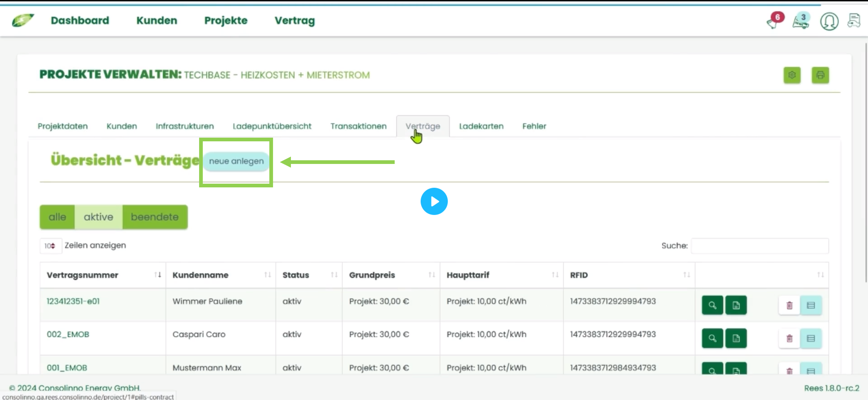
Task: View contract 002_EMOB with magnifier icon
Action: tap(712, 338)
